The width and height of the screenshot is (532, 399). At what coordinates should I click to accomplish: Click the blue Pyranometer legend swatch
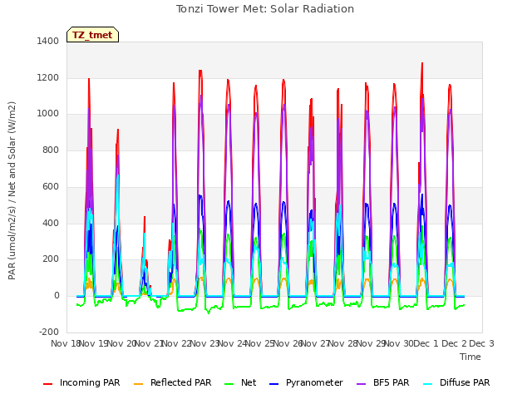pos(273,384)
